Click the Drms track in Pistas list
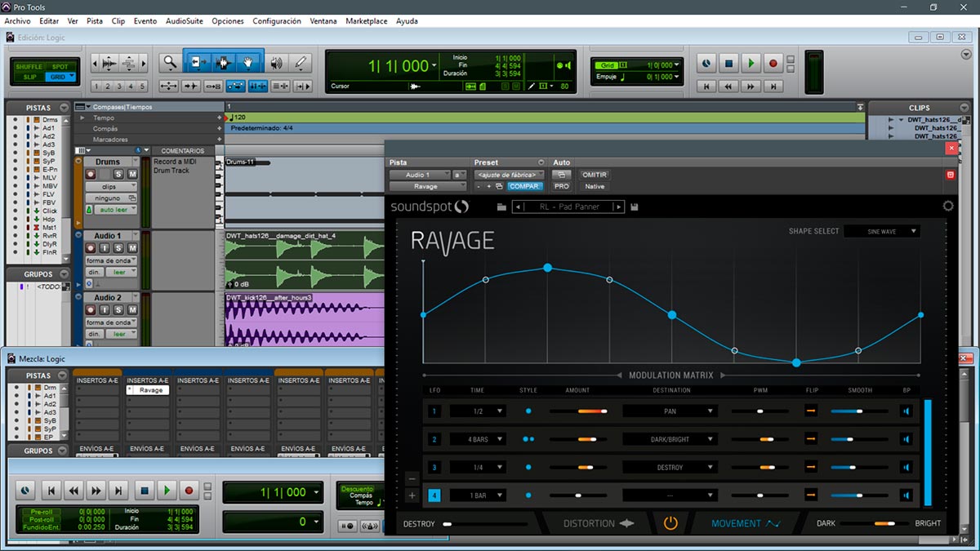Screen dimensions: 980x551 point(51,120)
